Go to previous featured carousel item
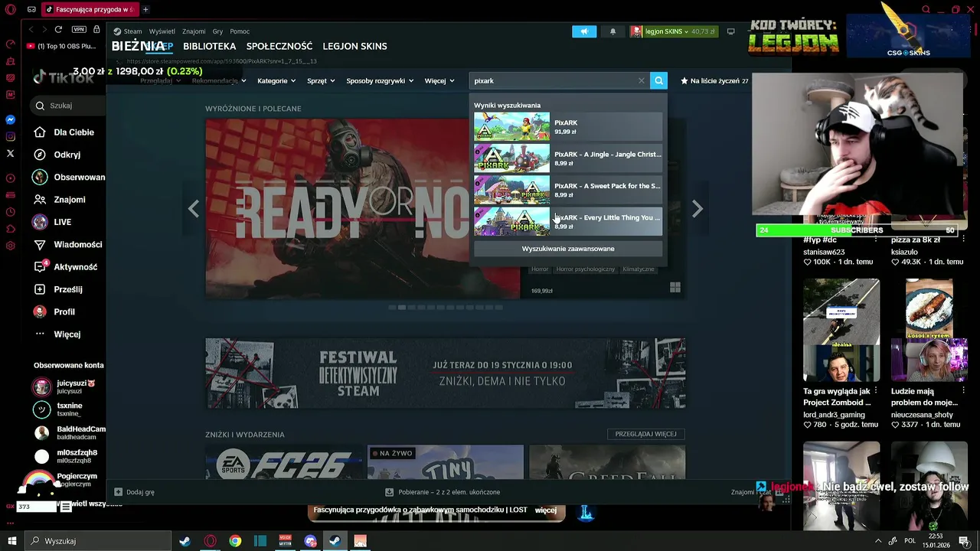The image size is (980, 551). (x=194, y=208)
